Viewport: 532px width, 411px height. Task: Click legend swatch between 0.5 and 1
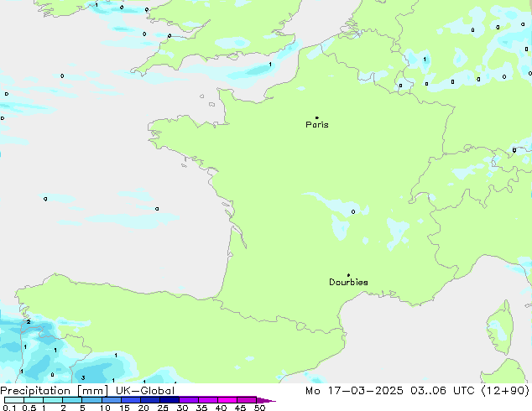click(x=34, y=400)
